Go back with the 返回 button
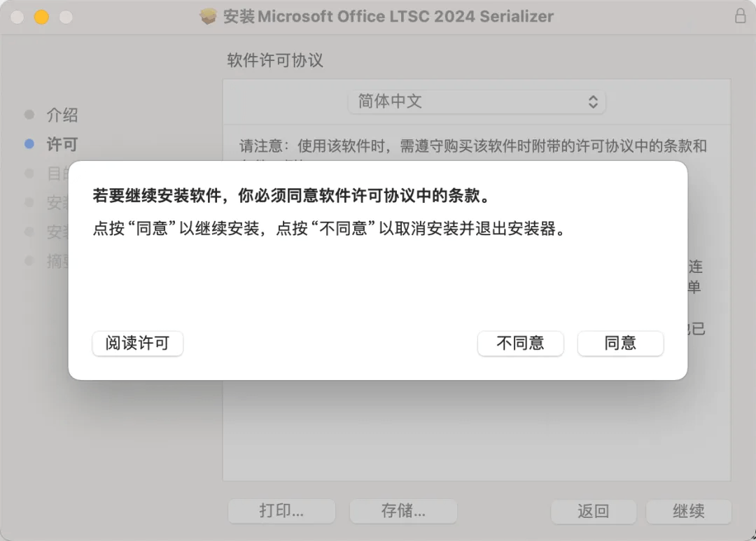This screenshot has height=541, width=756. pos(594,511)
